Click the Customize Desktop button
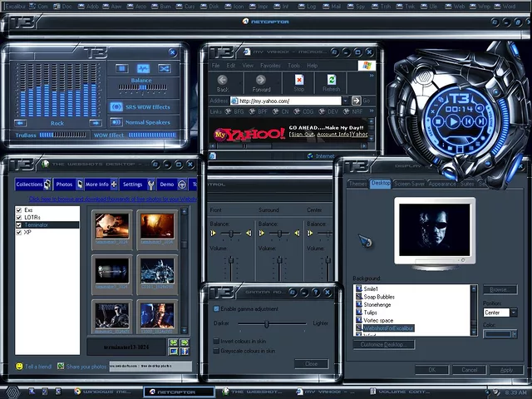This screenshot has height=399, width=532. click(x=383, y=344)
